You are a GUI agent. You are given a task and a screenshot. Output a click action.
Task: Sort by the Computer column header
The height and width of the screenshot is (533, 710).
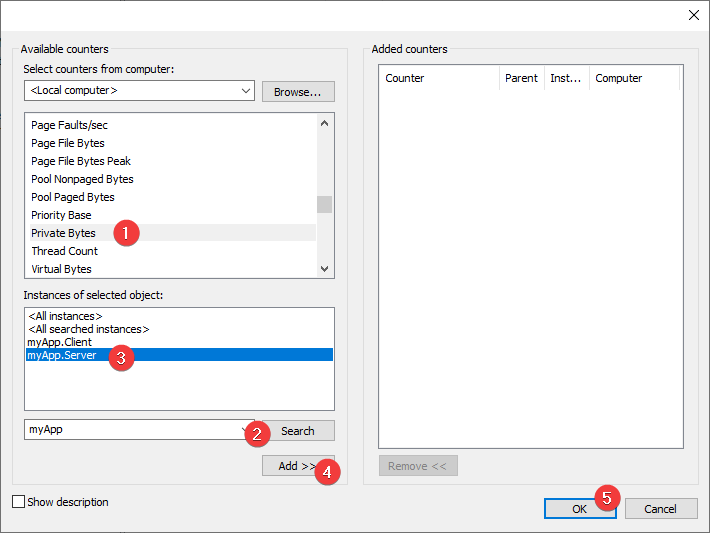point(618,78)
